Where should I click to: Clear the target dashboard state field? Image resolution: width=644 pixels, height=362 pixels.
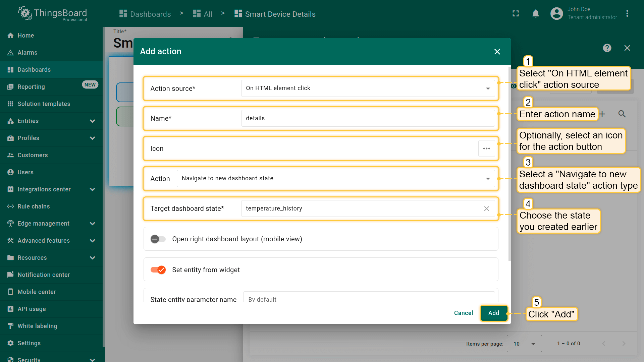point(486,208)
